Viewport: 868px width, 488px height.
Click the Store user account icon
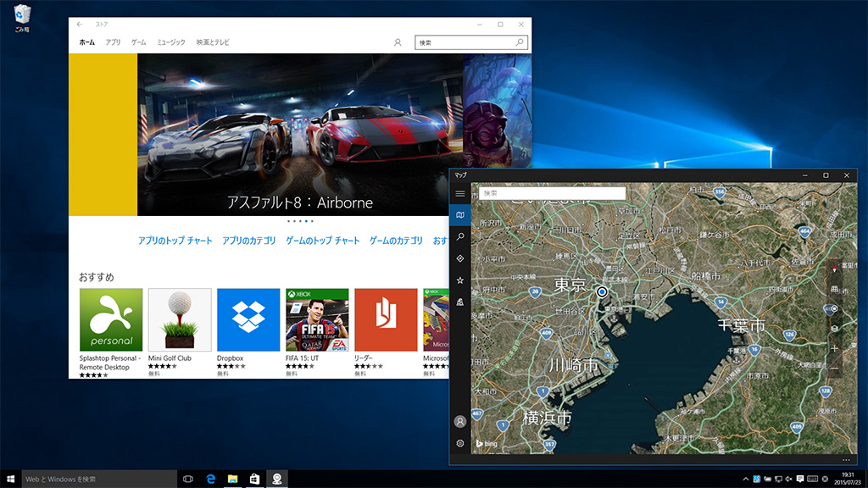coord(398,42)
